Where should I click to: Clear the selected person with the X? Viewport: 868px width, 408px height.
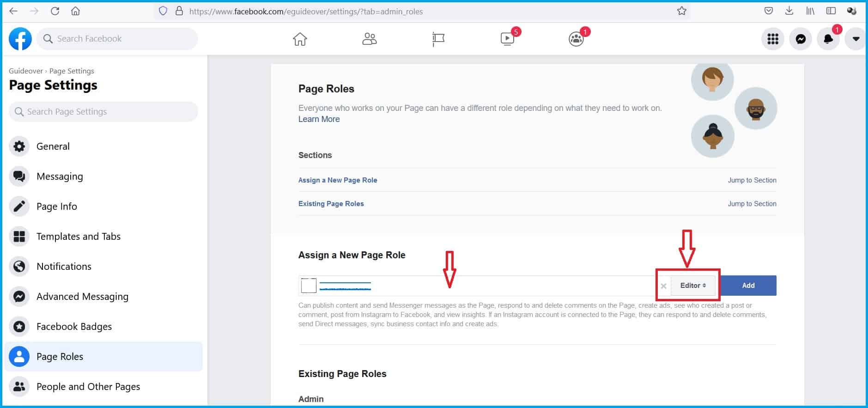663,286
